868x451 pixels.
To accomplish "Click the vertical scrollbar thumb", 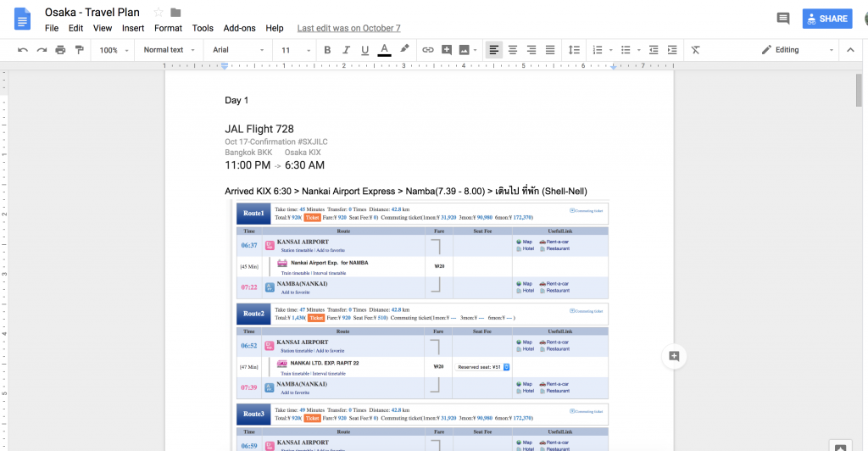I will pyautogui.click(x=859, y=90).
